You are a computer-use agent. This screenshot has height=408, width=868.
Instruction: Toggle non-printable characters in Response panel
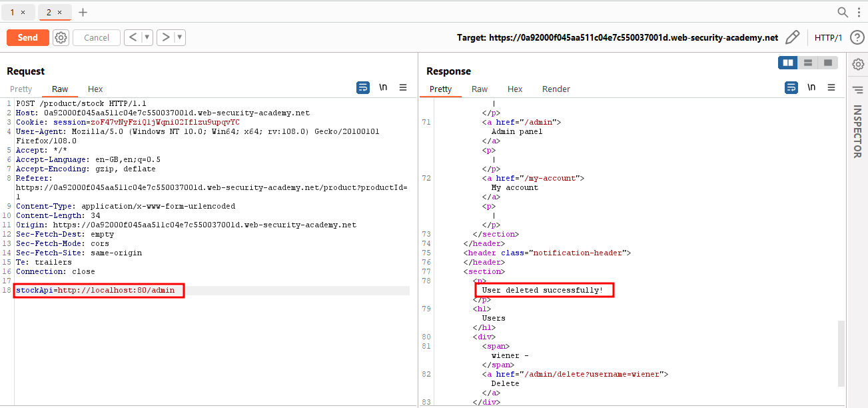point(811,87)
